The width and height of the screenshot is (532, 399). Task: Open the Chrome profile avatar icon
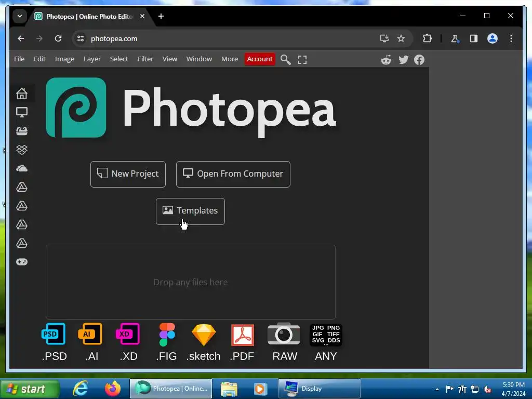pos(493,38)
